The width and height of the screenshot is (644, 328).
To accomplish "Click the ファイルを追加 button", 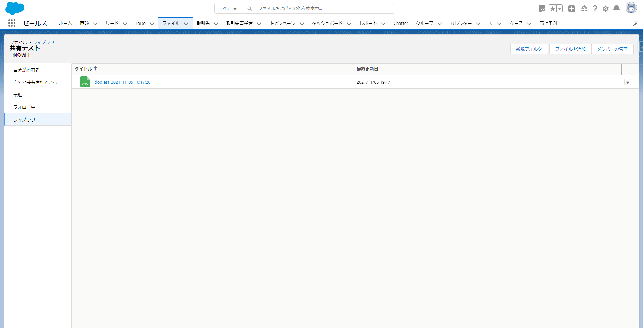I will coord(570,49).
